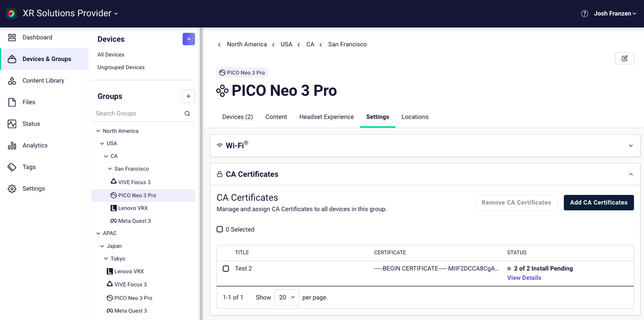Collapse the CA tree group

[106, 156]
